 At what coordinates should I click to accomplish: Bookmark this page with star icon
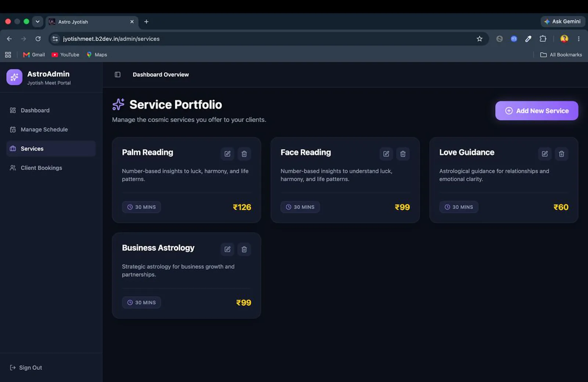tap(479, 39)
